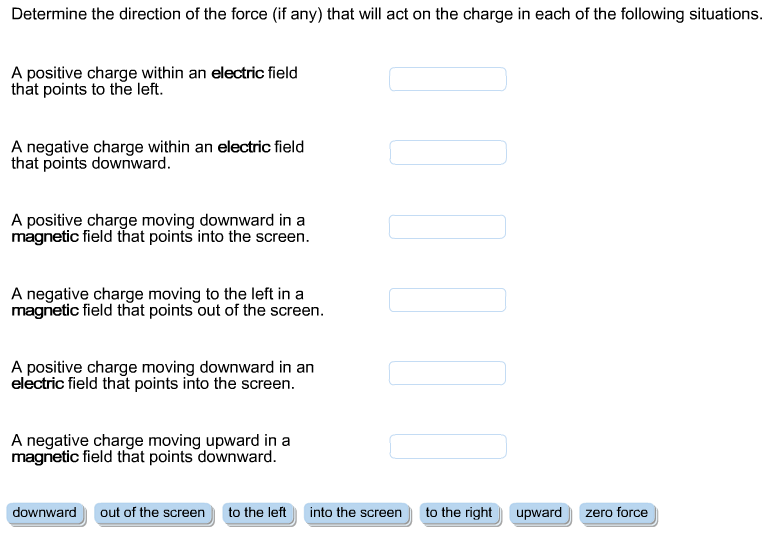Pick the 'to the left' answer tile
Screen dimensions: 779x539
[x=257, y=513]
